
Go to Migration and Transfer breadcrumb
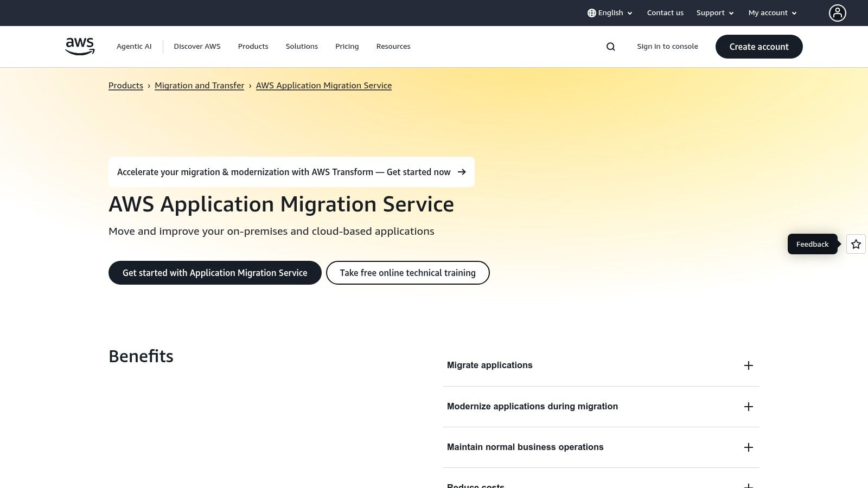point(200,86)
